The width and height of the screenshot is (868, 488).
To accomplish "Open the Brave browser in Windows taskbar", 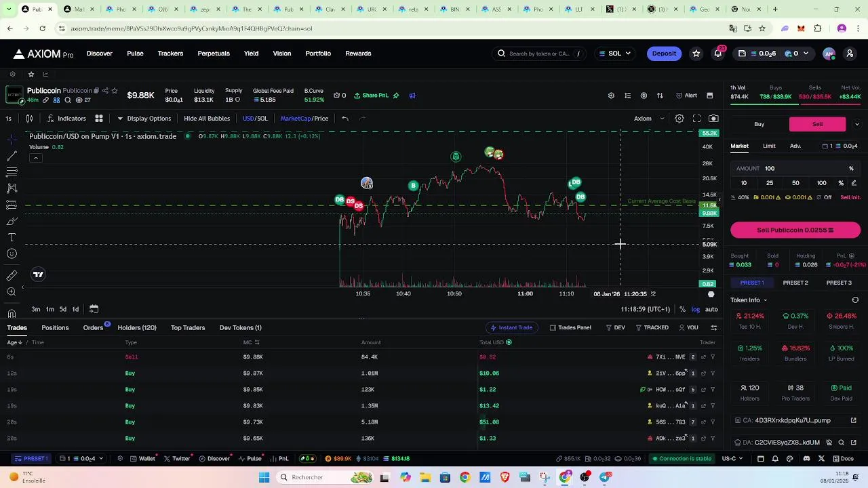I will click(x=505, y=477).
